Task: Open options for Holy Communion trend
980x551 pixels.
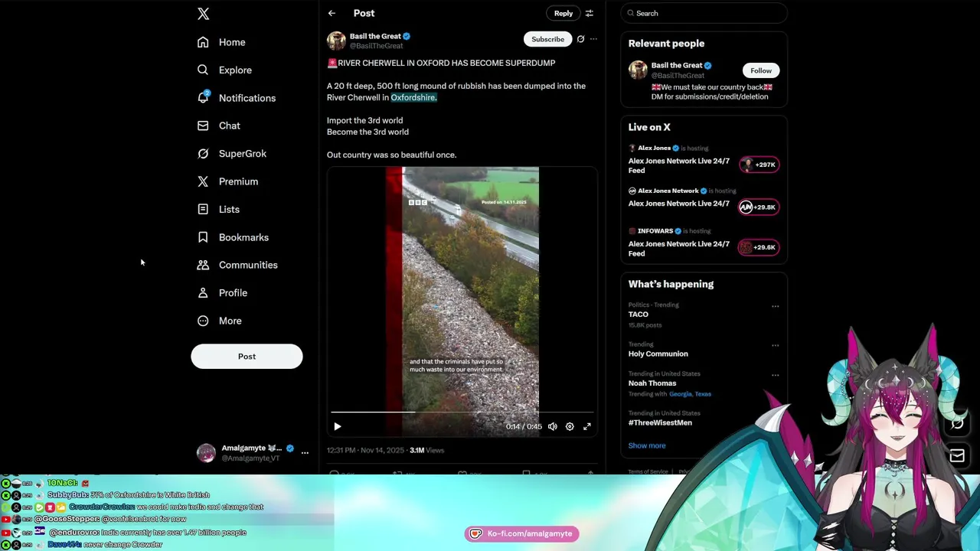Action: pos(775,345)
